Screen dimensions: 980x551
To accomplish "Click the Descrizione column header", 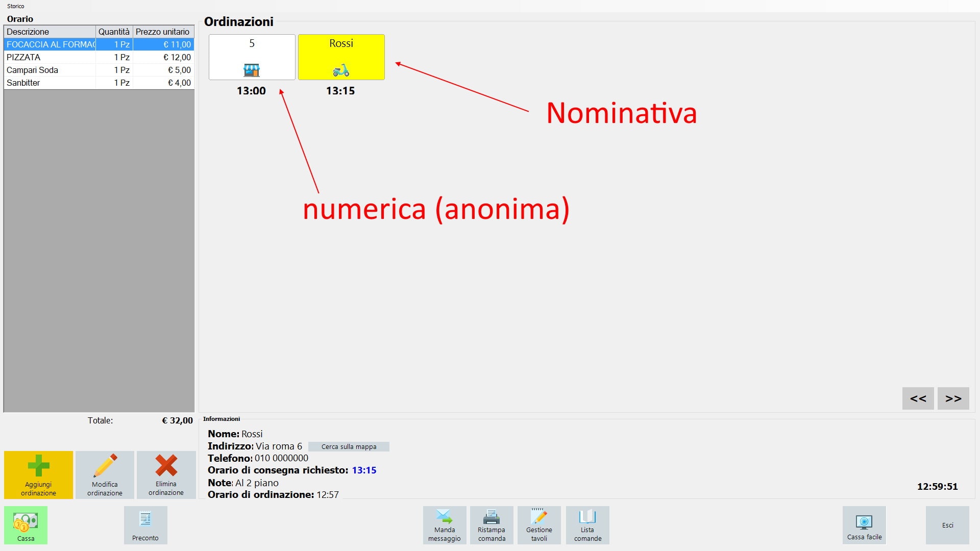I will 50,32.
